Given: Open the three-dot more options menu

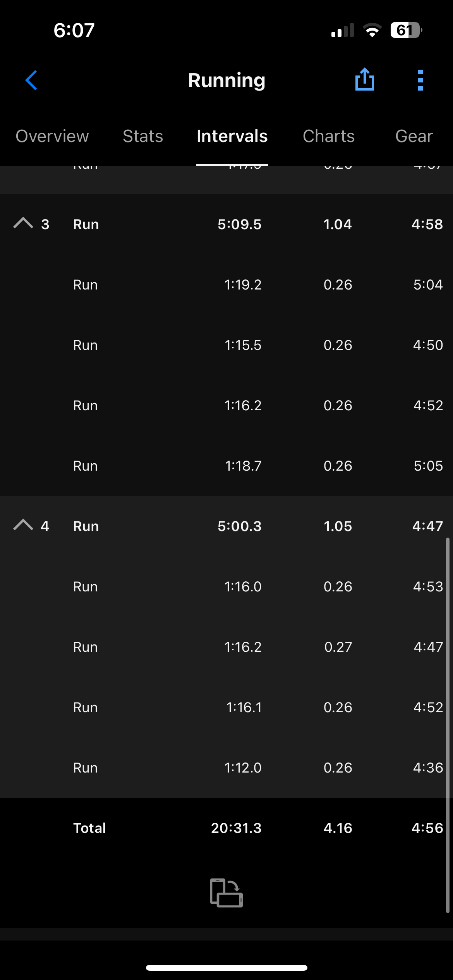Looking at the screenshot, I should [420, 80].
